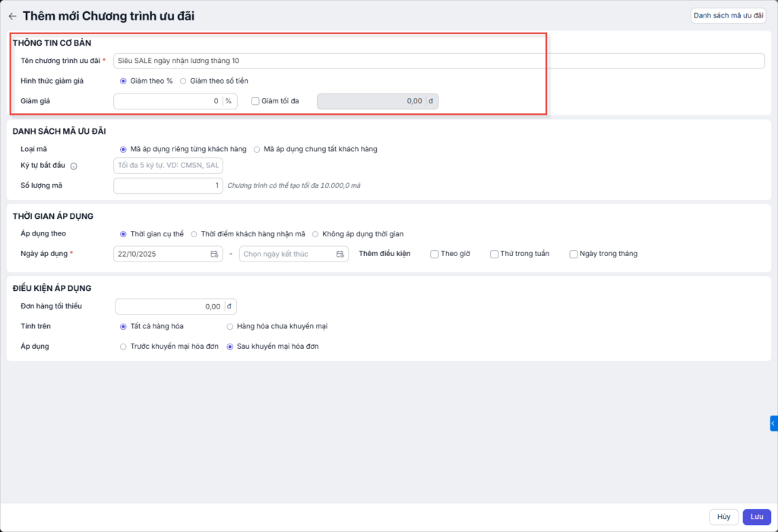Screen dimensions: 778x532
Task: Open the end date calendar icon
Action: pos(340,254)
